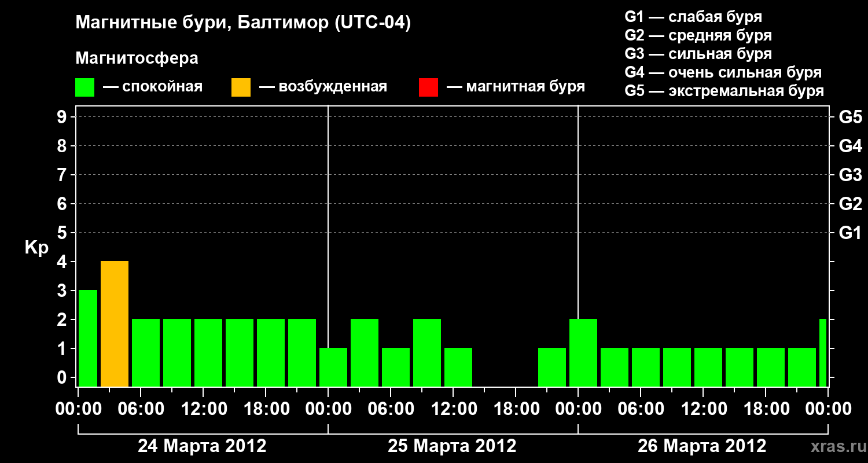
Task: Click the line G3 — сильная буря
Action: pos(698,54)
